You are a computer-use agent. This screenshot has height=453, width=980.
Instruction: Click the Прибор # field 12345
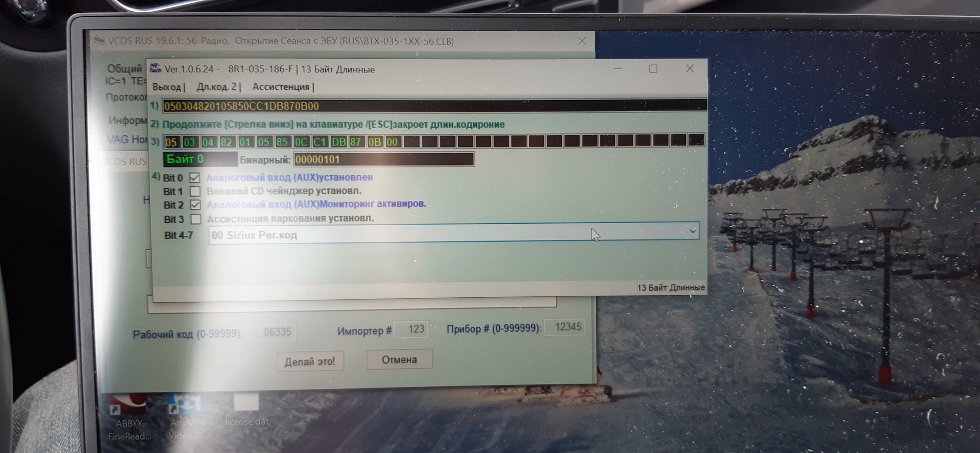[x=565, y=327]
